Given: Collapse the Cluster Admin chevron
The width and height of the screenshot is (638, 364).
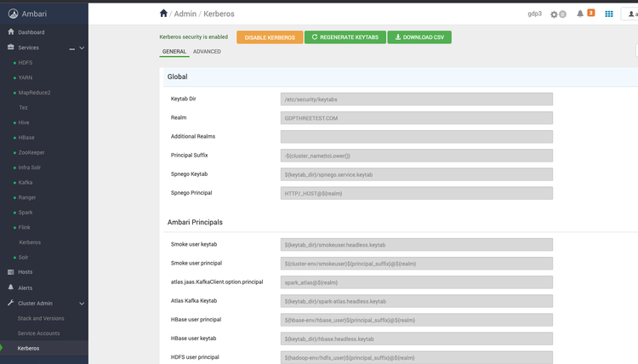Looking at the screenshot, I should click(x=82, y=304).
